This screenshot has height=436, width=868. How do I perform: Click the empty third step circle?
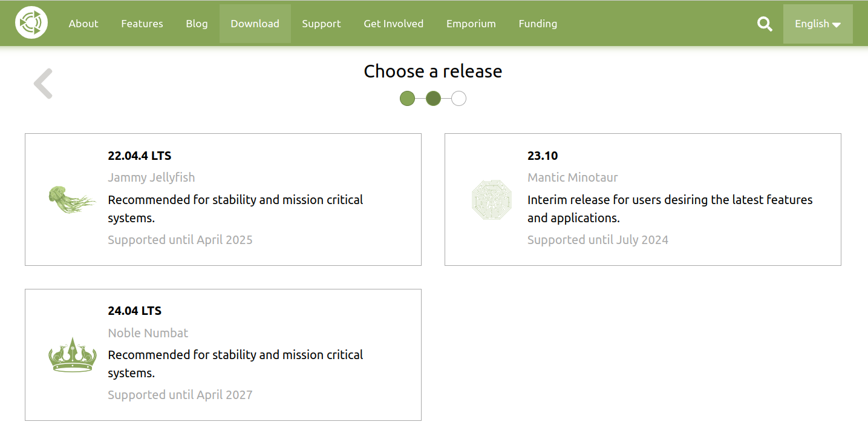coord(459,98)
